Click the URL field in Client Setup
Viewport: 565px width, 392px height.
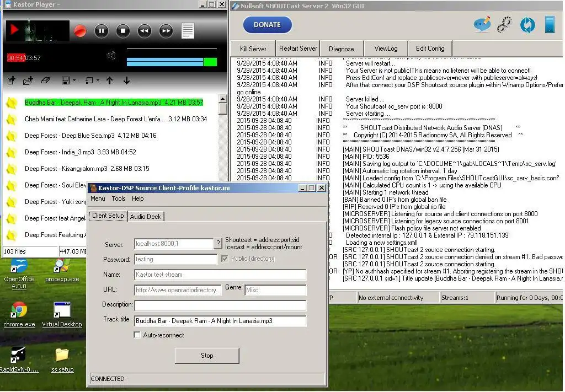tap(178, 290)
